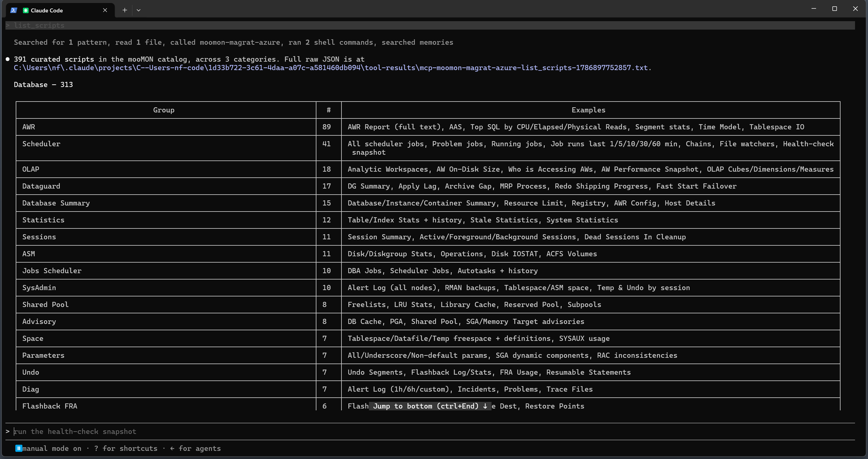This screenshot has width=868, height=459.
Task: Click the prompt input field
Action: pyautogui.click(x=430, y=431)
